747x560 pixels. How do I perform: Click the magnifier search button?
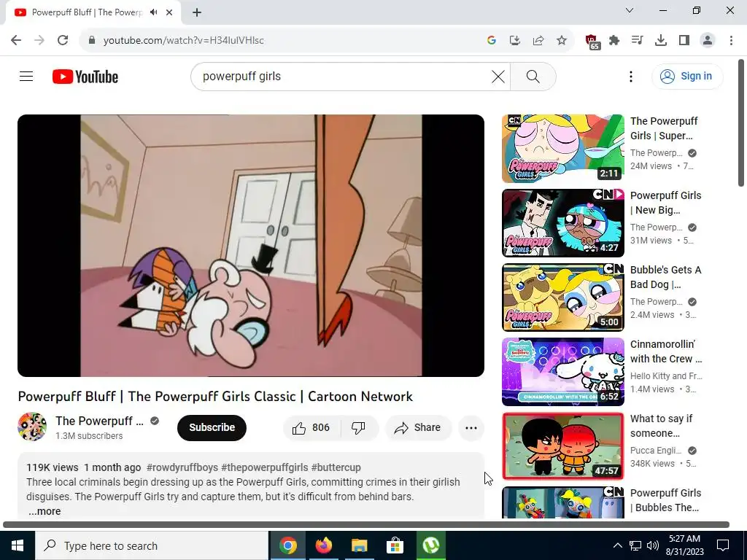(x=533, y=76)
